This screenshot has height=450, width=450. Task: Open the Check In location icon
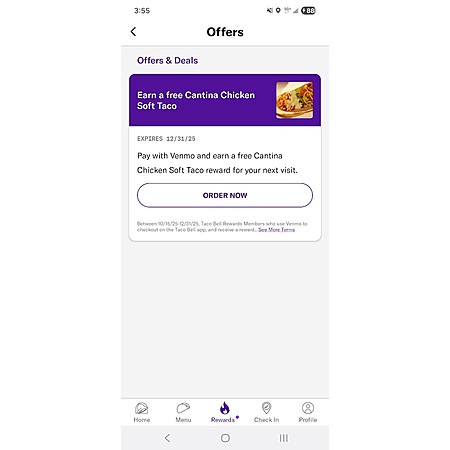click(266, 408)
